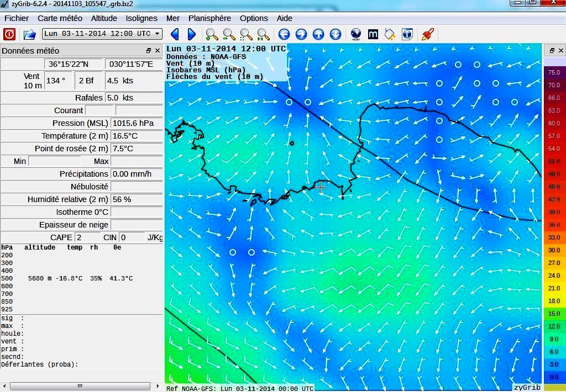Click the globe download icon

point(356,34)
